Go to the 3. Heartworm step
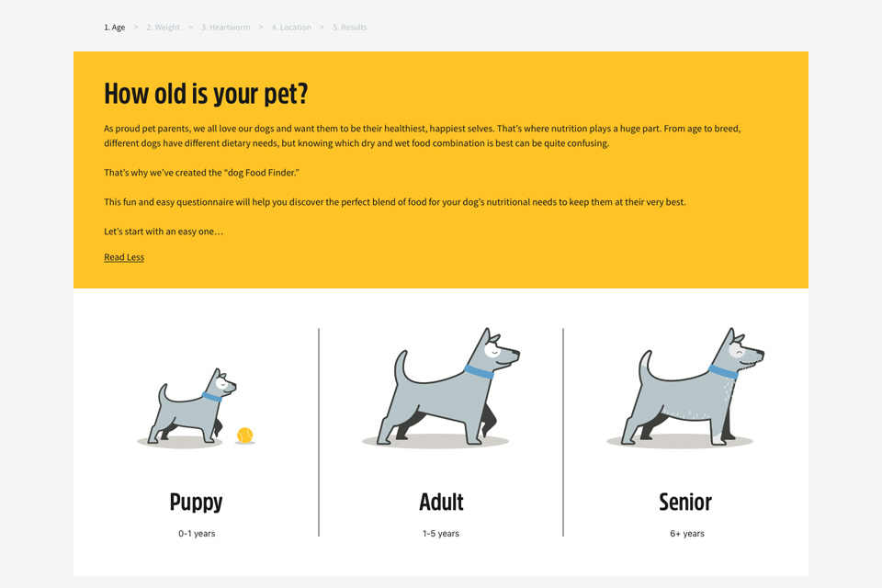Image resolution: width=882 pixels, height=588 pixels. 226,27
